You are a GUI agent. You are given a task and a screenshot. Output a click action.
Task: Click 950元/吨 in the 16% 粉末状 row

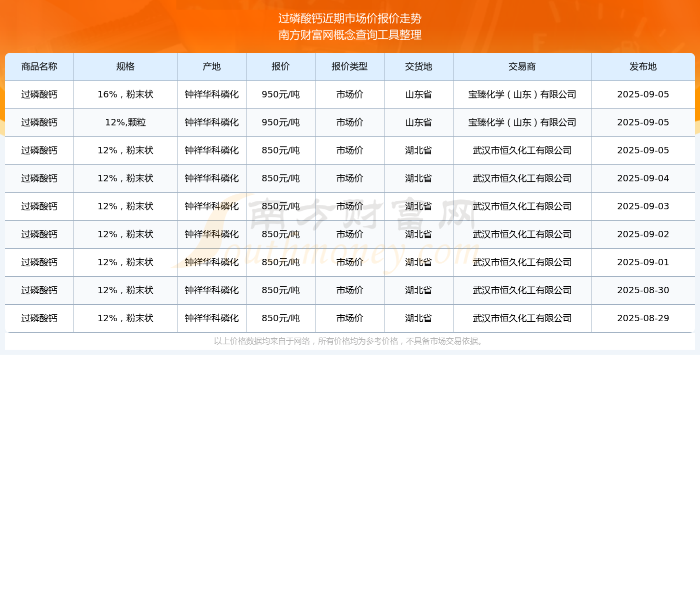click(x=280, y=94)
